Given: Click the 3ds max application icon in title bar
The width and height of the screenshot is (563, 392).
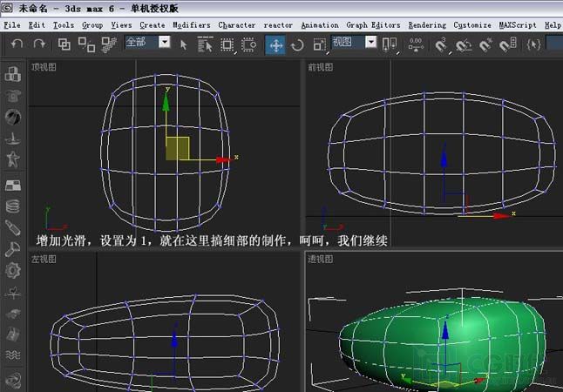Looking at the screenshot, I should click(7, 8).
